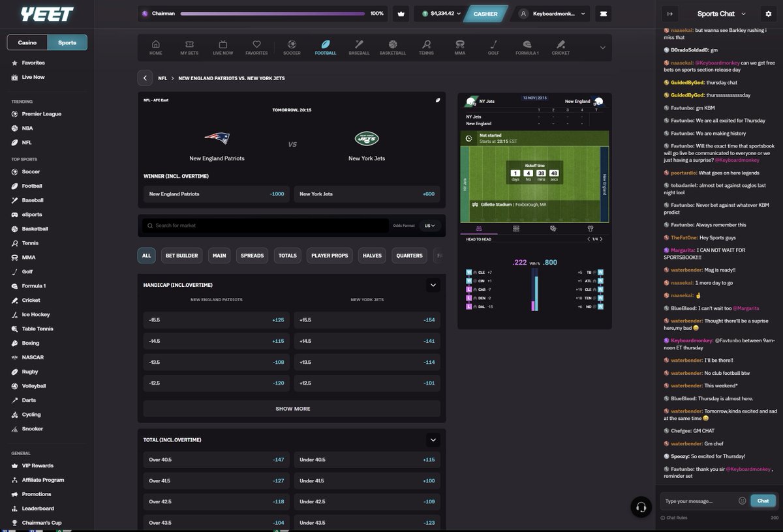Select Soccer in the top sports bar
The height and width of the screenshot is (532, 783).
[x=292, y=48]
